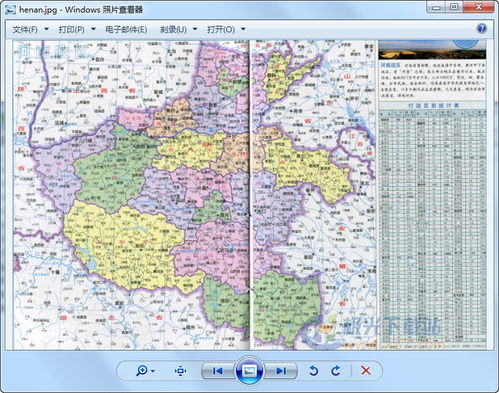Click the 电子邮件(E) menu item
499x393 pixels.
tap(126, 30)
